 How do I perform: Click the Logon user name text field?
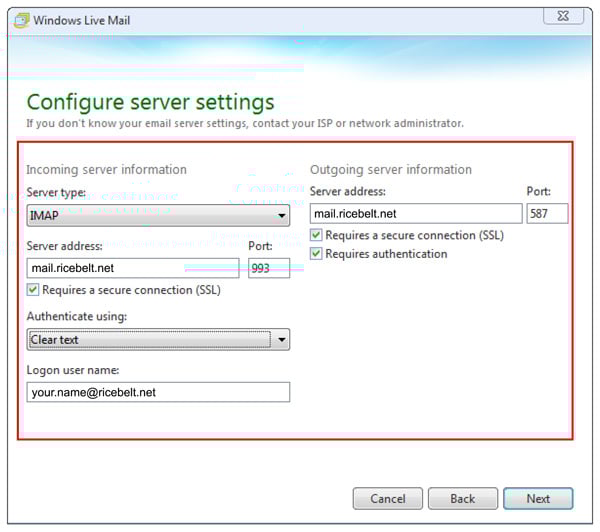coord(158,392)
